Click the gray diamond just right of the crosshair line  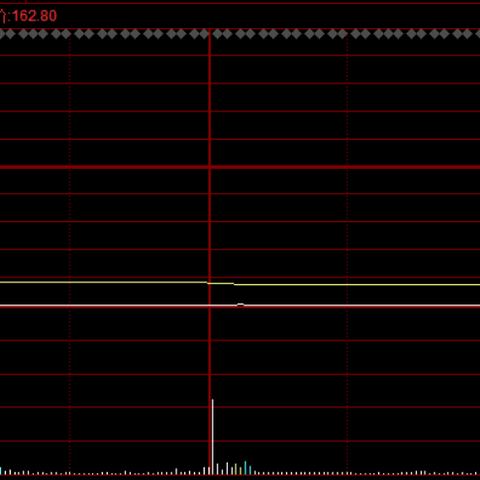(218, 34)
